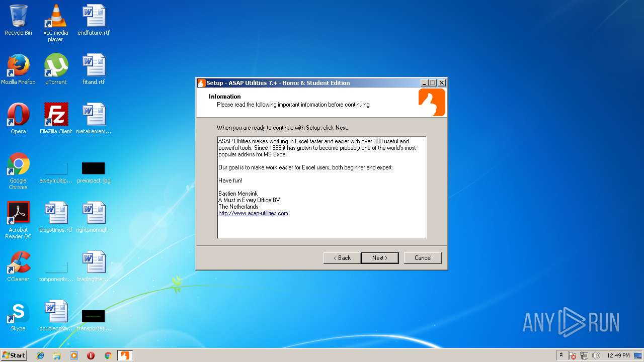Launch FileZilla Client shortcut

tap(56, 119)
